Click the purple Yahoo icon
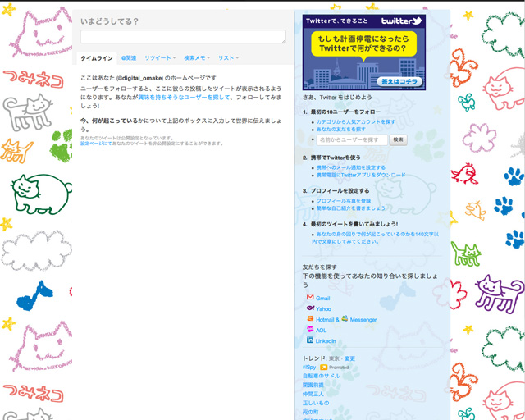Screen dimensions: 525x420 [310, 308]
